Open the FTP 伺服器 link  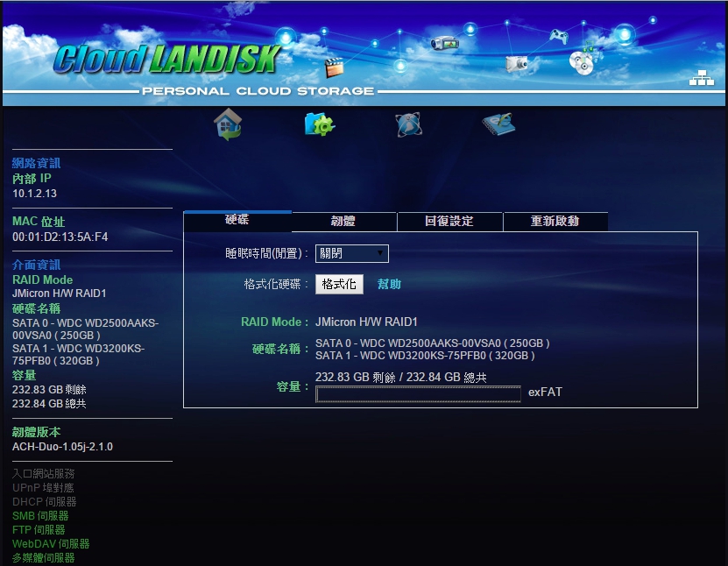39,530
